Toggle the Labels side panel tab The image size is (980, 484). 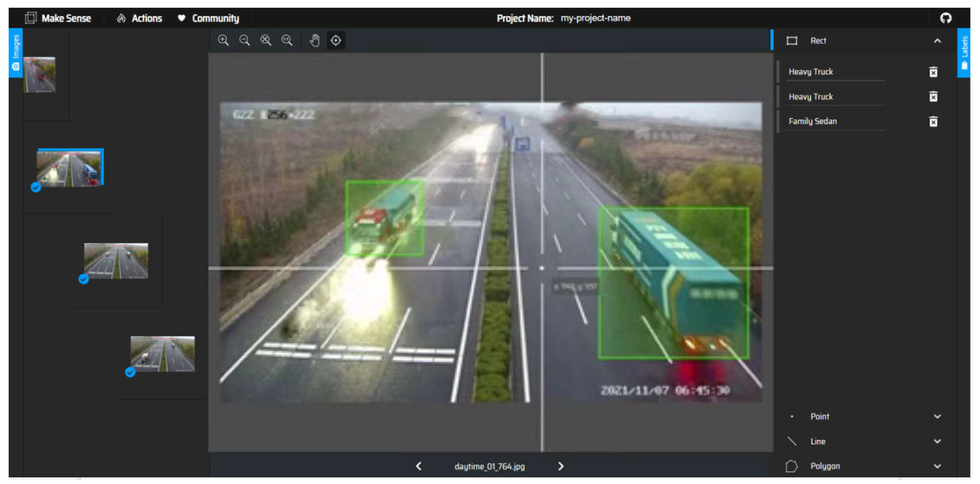(964, 52)
